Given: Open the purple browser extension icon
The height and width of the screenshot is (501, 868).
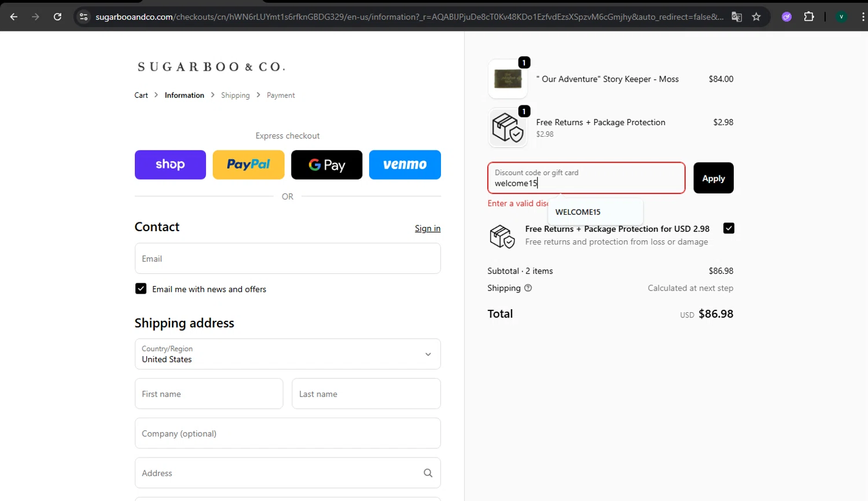Looking at the screenshot, I should (786, 17).
